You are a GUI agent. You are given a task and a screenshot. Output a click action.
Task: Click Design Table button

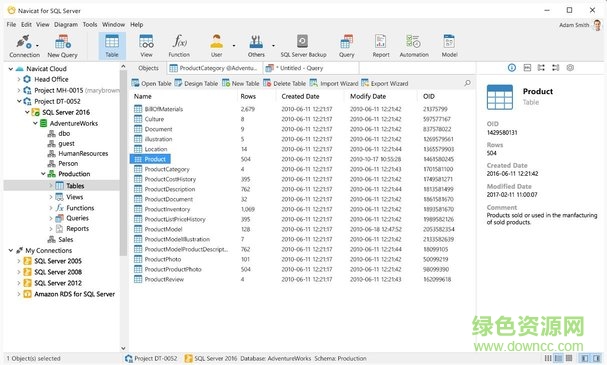click(196, 83)
